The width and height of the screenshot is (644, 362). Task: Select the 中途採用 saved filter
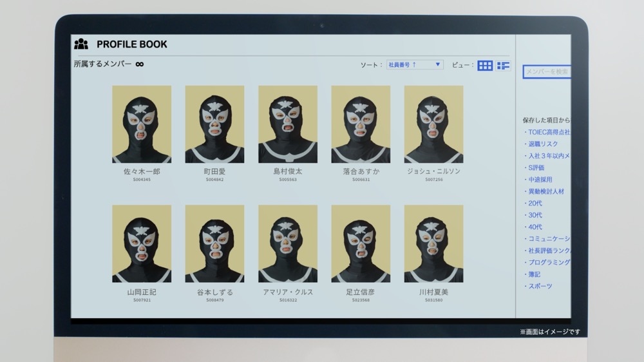pyautogui.click(x=539, y=179)
